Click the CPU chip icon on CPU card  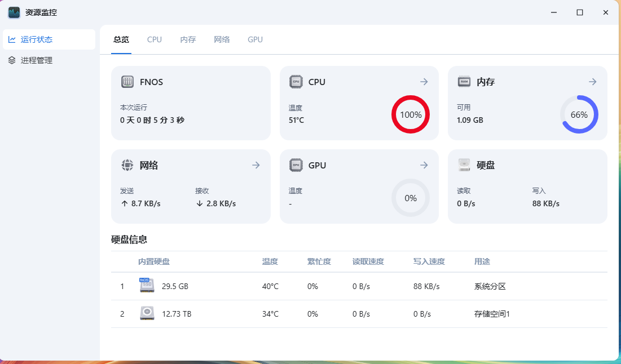296,82
